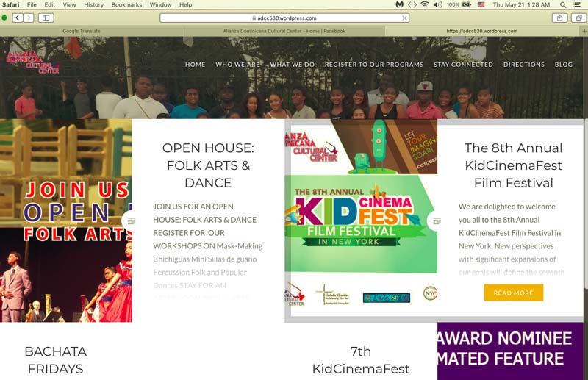Open post-format icon beside Open House post
The width and height of the screenshot is (588, 380).
click(132, 221)
